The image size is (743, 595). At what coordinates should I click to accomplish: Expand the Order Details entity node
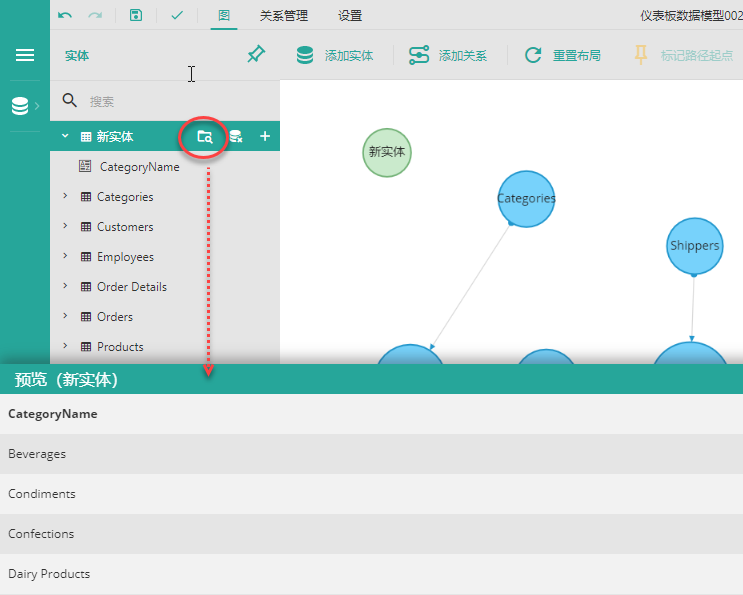(65, 287)
